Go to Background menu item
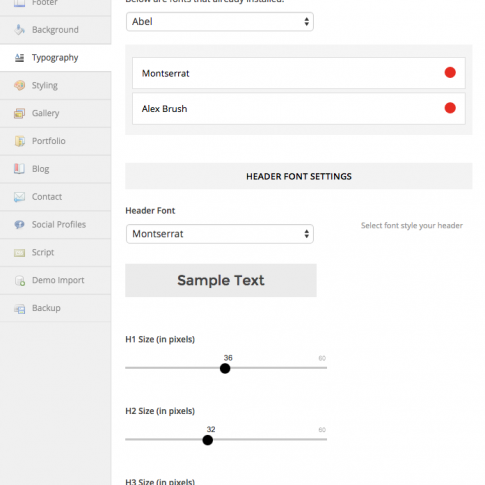The height and width of the screenshot is (485, 485). point(55,30)
